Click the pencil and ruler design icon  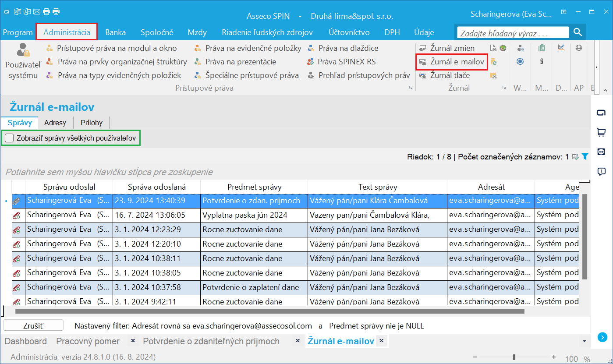pyautogui.click(x=561, y=48)
